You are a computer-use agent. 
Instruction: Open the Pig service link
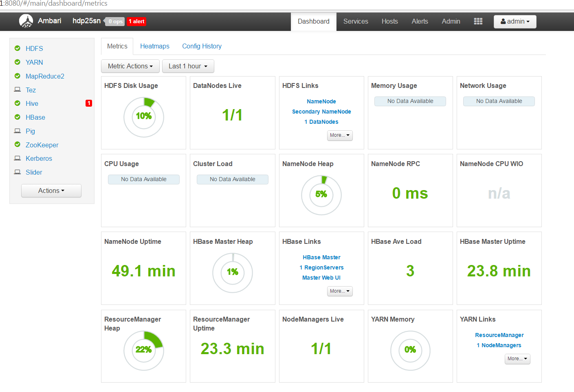pos(30,131)
